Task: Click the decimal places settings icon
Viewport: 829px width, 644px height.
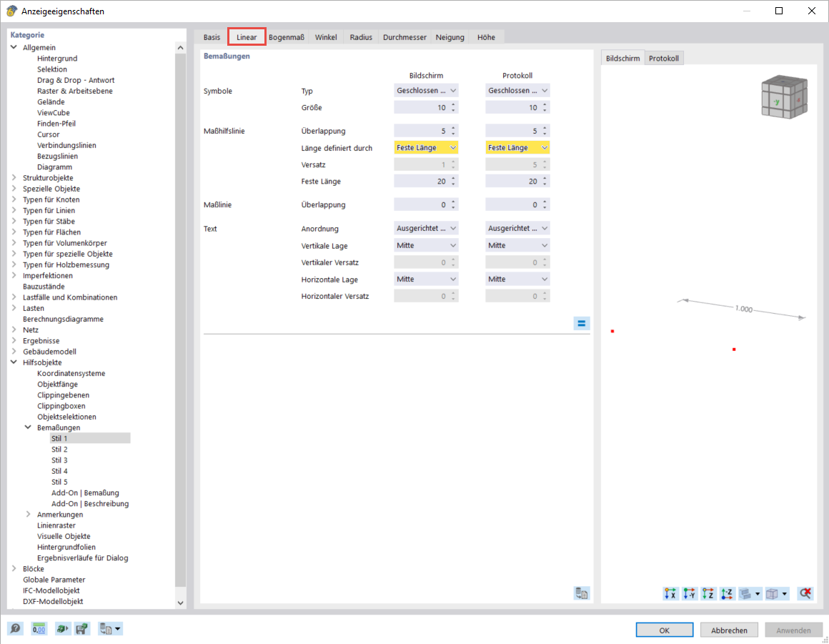Action: tap(38, 628)
